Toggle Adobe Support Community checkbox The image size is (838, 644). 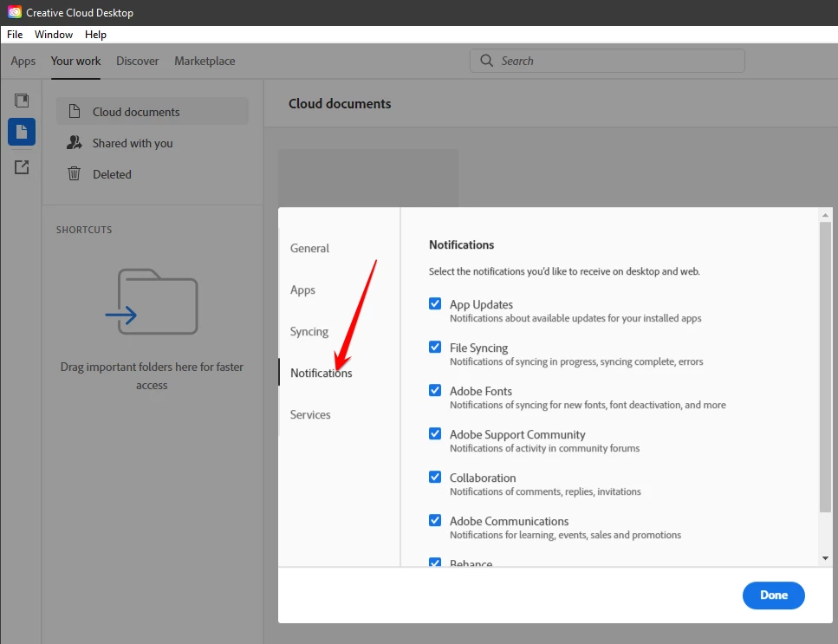(435, 433)
